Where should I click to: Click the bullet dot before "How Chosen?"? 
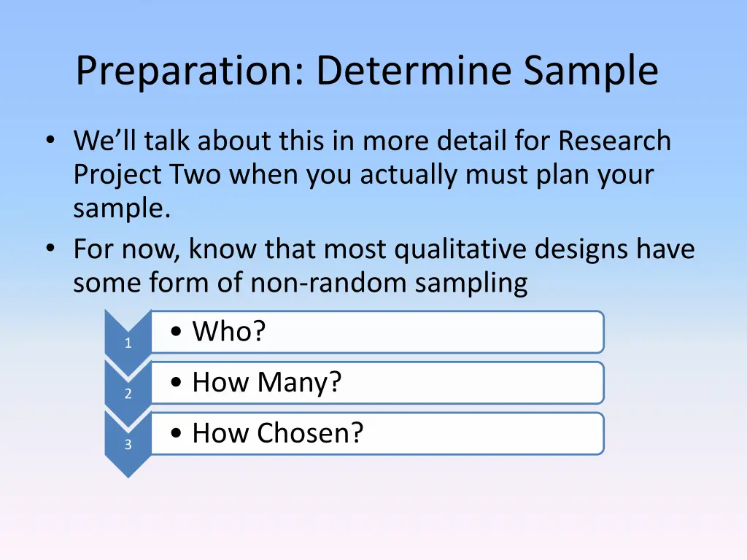[177, 435]
